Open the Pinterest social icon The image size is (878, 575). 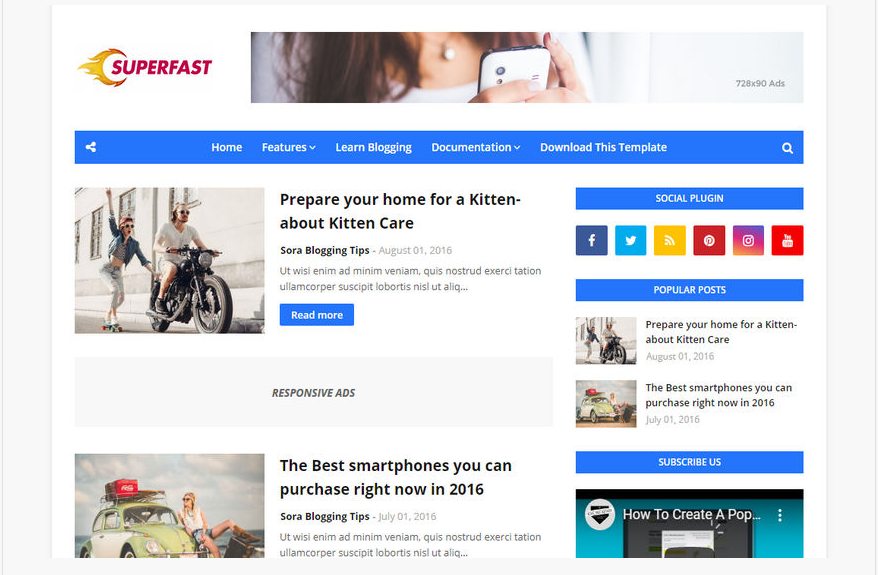(x=709, y=240)
